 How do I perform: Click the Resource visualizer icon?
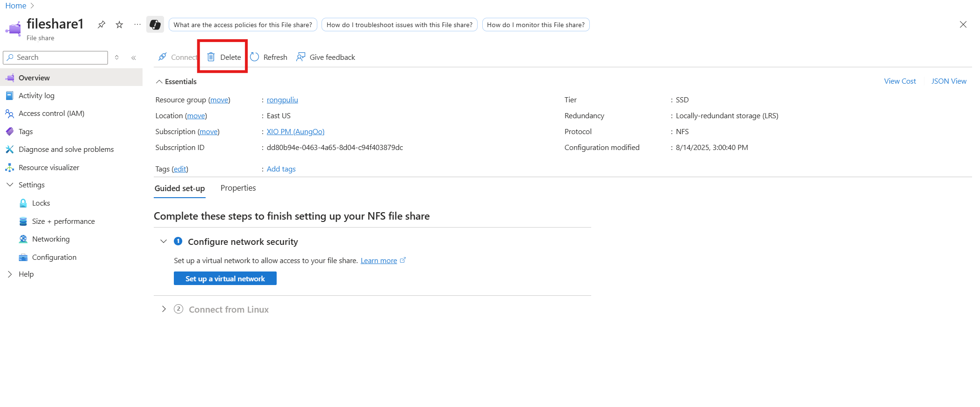tap(9, 168)
